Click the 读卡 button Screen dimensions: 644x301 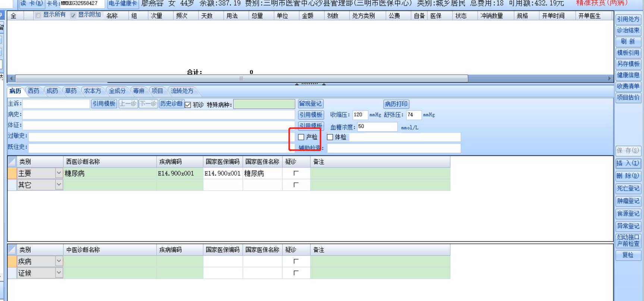32,4
